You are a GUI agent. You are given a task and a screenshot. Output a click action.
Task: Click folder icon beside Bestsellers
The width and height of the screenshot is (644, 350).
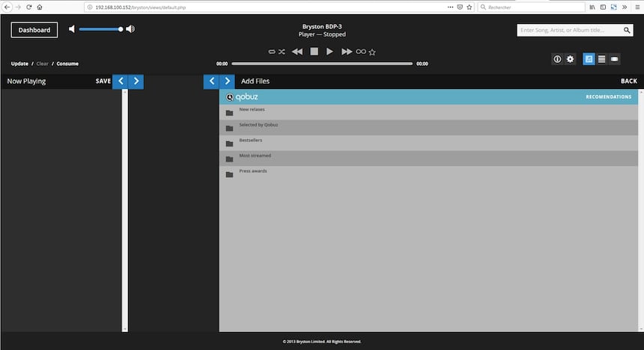[x=230, y=144]
